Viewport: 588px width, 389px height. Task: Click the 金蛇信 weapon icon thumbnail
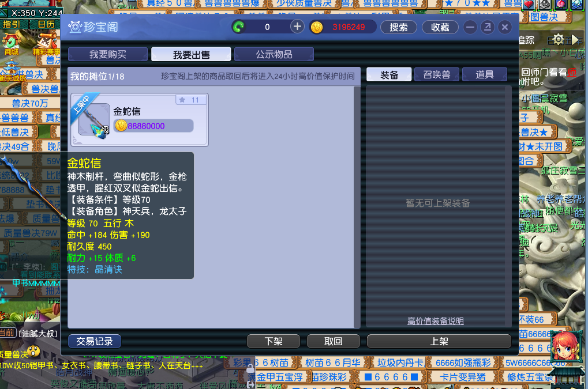(93, 120)
